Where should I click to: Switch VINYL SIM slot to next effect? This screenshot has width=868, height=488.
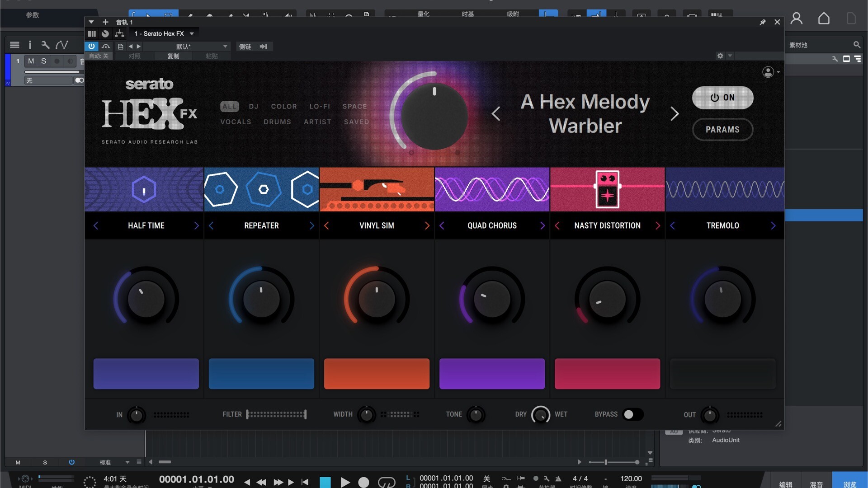point(427,225)
